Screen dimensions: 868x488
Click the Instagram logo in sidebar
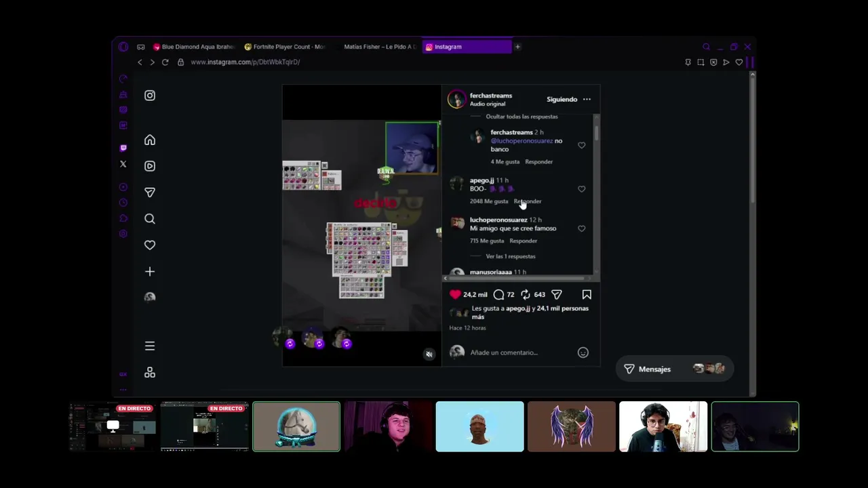pos(150,96)
